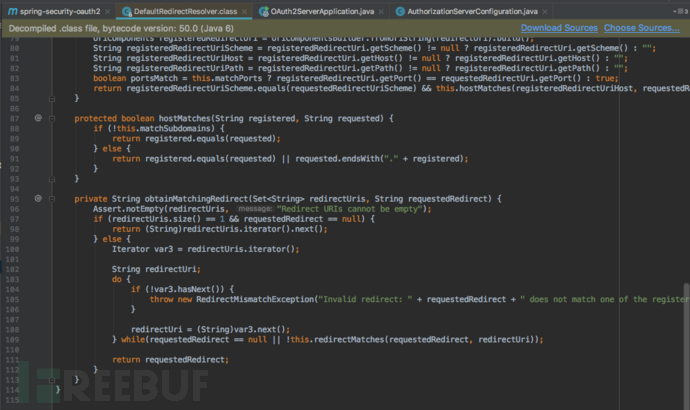Click the annotation gutter icon beside line 95
Screen dimensions: 690x410
coord(38,198)
